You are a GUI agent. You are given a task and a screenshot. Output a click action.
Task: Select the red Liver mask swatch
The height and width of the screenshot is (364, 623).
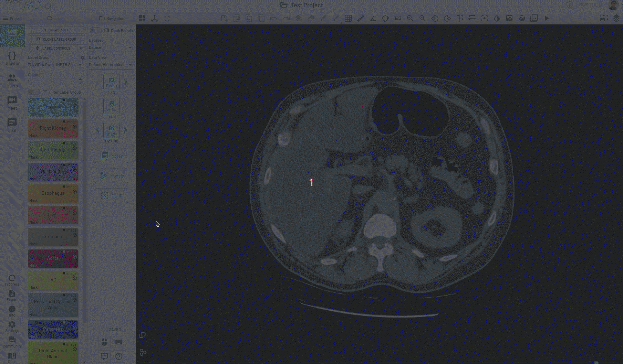pos(53,215)
